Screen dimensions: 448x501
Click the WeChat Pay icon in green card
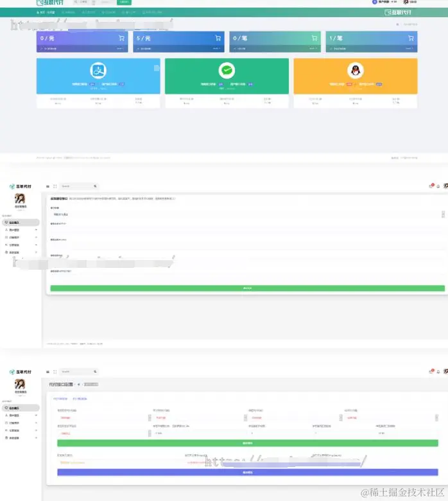pos(227,70)
